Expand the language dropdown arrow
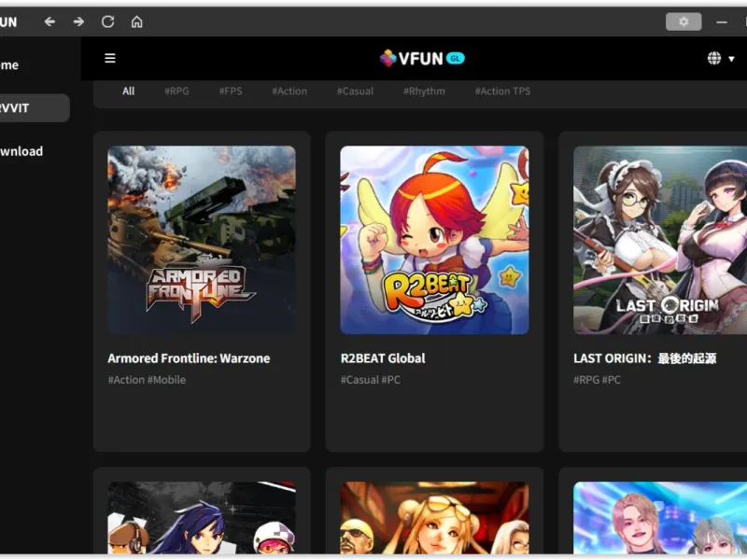 tap(731, 59)
